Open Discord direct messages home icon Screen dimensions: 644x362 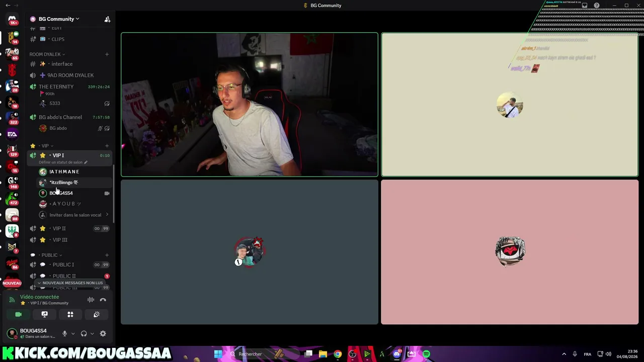[x=12, y=19]
